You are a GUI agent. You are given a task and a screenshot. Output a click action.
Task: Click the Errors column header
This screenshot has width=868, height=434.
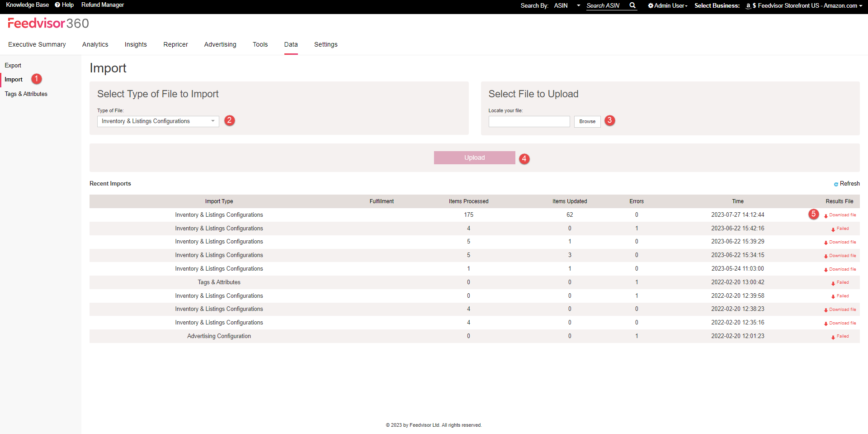[637, 201]
